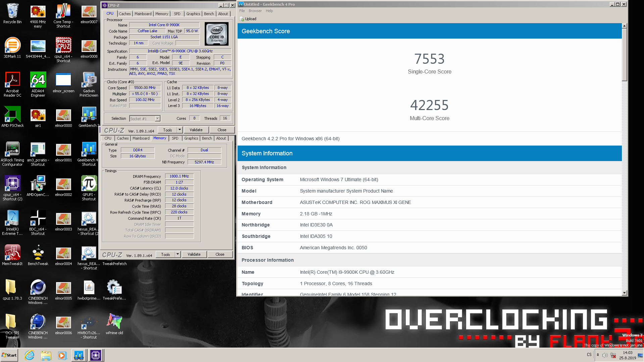
Task: Open Tools dropdown arrow in lower CPU-Z
Action: coord(178,254)
